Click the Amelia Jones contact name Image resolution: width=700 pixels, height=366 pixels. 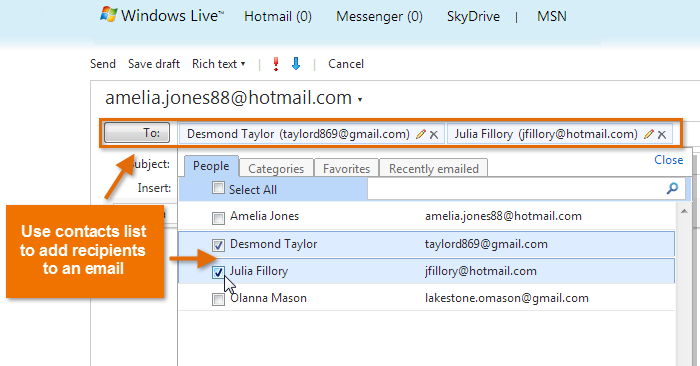coord(264,216)
